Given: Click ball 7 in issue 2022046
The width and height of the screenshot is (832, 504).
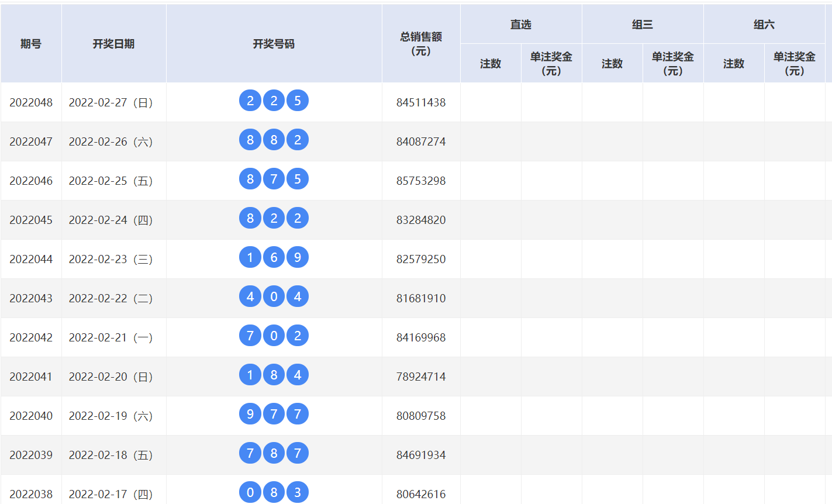Looking at the screenshot, I should 274,179.
